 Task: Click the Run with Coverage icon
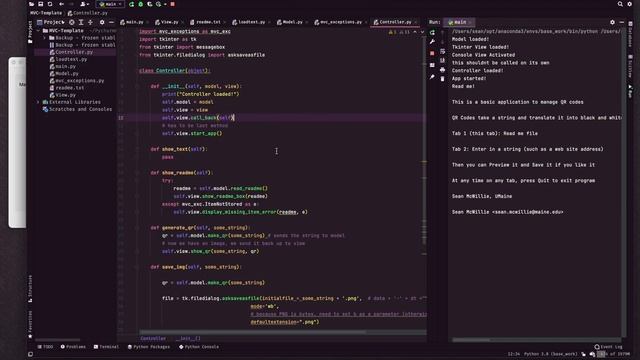[x=149, y=4]
